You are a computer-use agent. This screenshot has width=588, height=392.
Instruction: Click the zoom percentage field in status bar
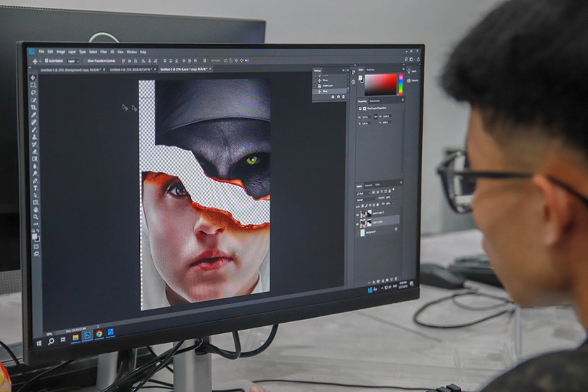[50, 333]
